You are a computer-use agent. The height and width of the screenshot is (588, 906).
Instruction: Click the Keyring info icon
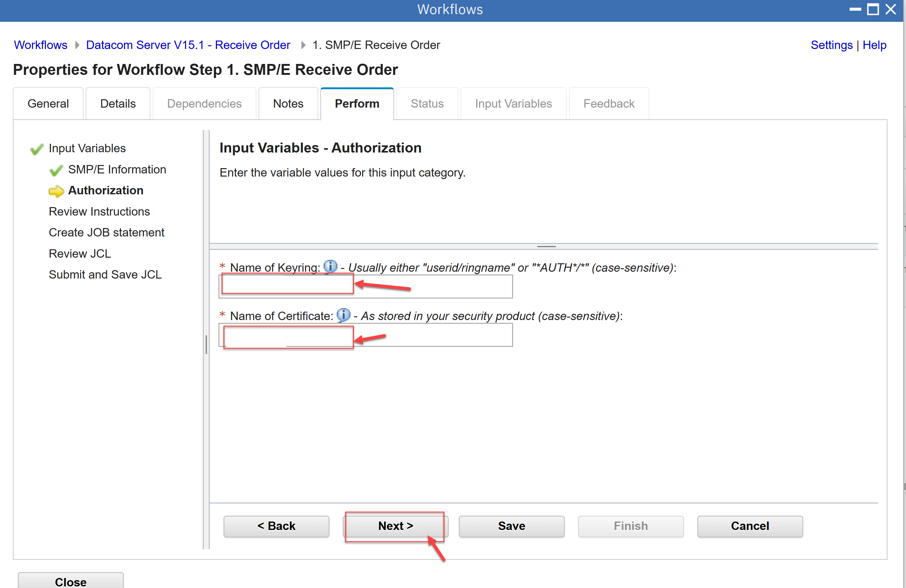point(330,266)
